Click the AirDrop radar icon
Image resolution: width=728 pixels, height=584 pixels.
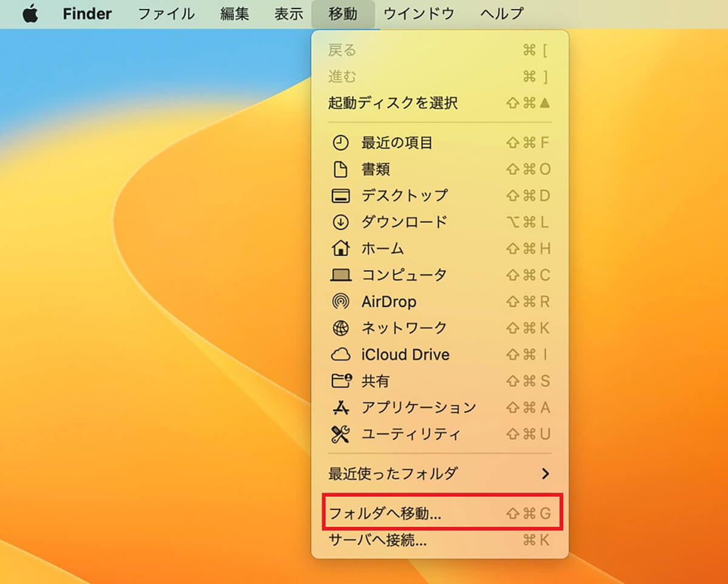tap(341, 302)
